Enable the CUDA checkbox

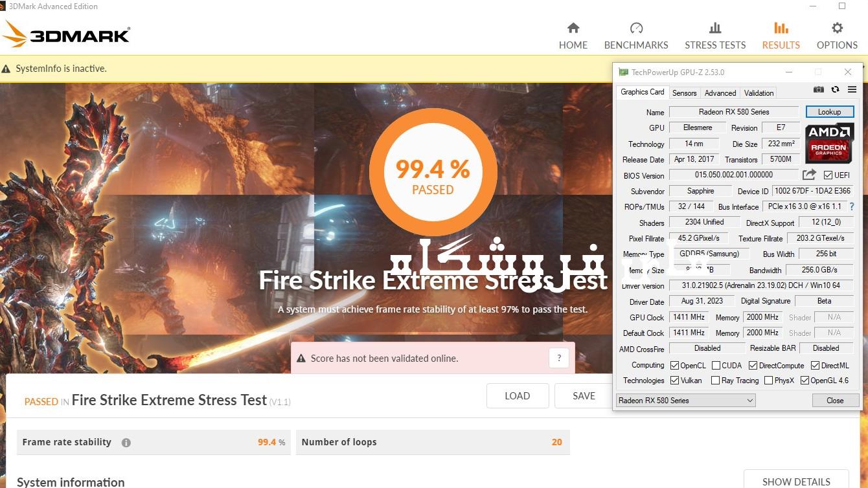coord(716,366)
